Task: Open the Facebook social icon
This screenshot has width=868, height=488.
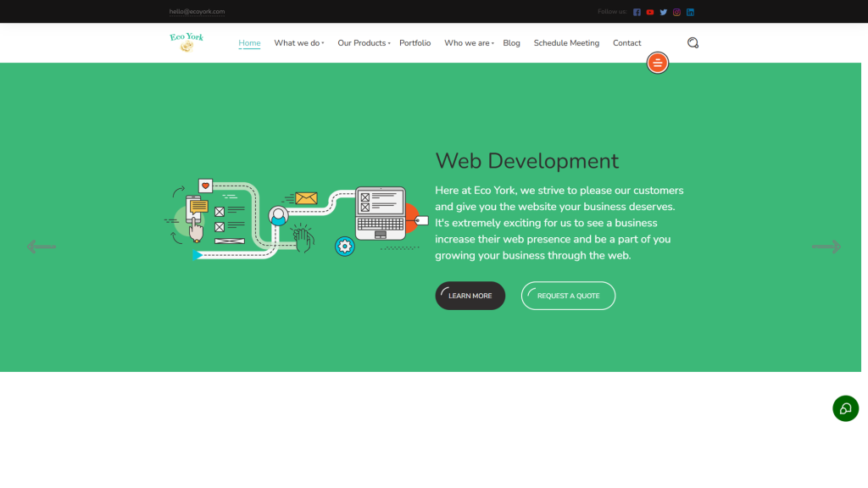Action: [x=637, y=12]
